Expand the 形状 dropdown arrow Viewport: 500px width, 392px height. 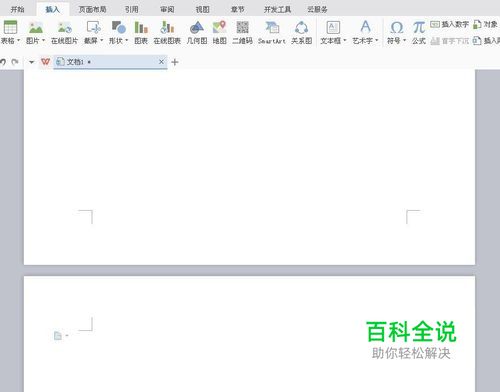coord(127,40)
